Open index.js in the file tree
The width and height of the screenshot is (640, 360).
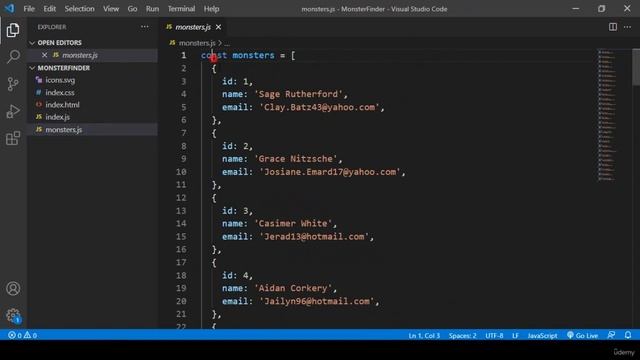pos(57,117)
